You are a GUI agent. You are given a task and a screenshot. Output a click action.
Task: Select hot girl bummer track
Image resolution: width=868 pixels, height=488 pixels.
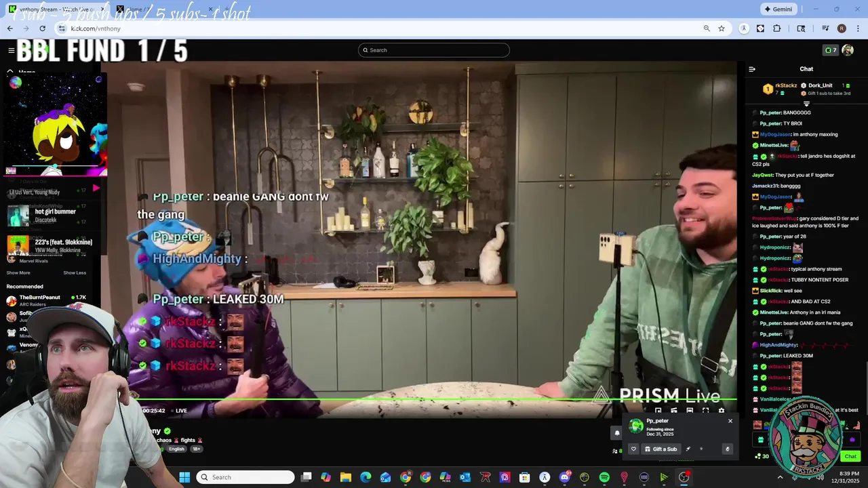click(x=54, y=216)
